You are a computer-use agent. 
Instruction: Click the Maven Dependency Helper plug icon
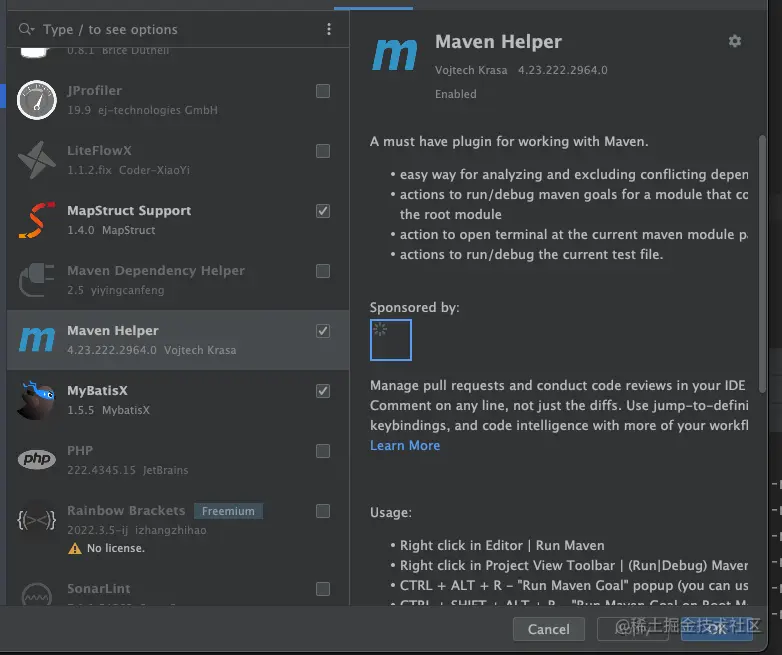[x=36, y=280]
